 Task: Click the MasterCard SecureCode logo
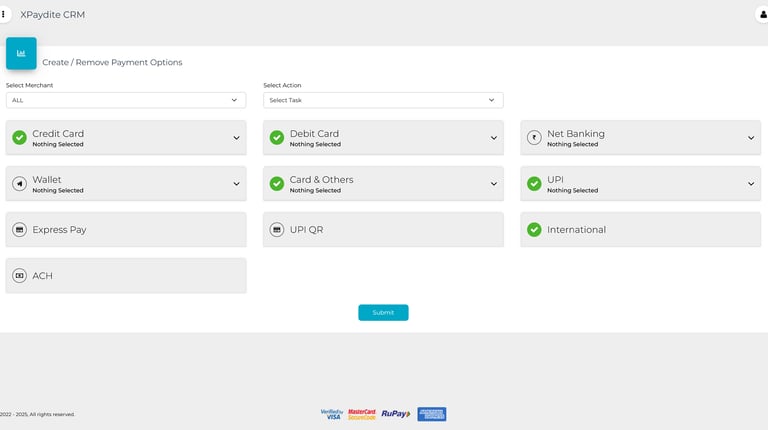coord(362,414)
